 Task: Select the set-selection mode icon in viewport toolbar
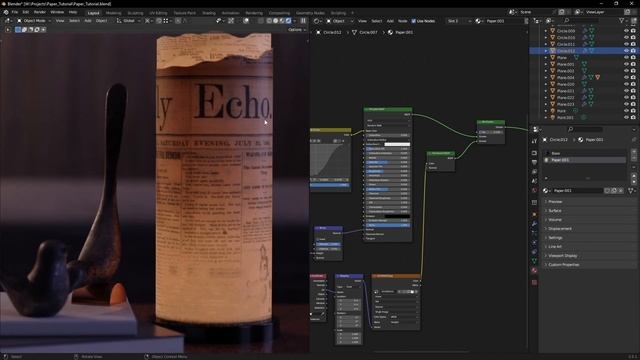18,29
